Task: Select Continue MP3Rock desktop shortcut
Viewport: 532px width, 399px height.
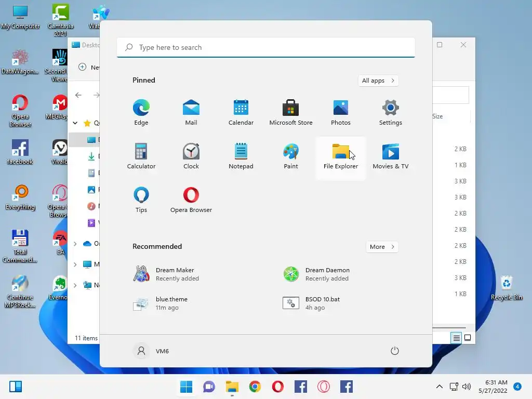Action: (20, 291)
